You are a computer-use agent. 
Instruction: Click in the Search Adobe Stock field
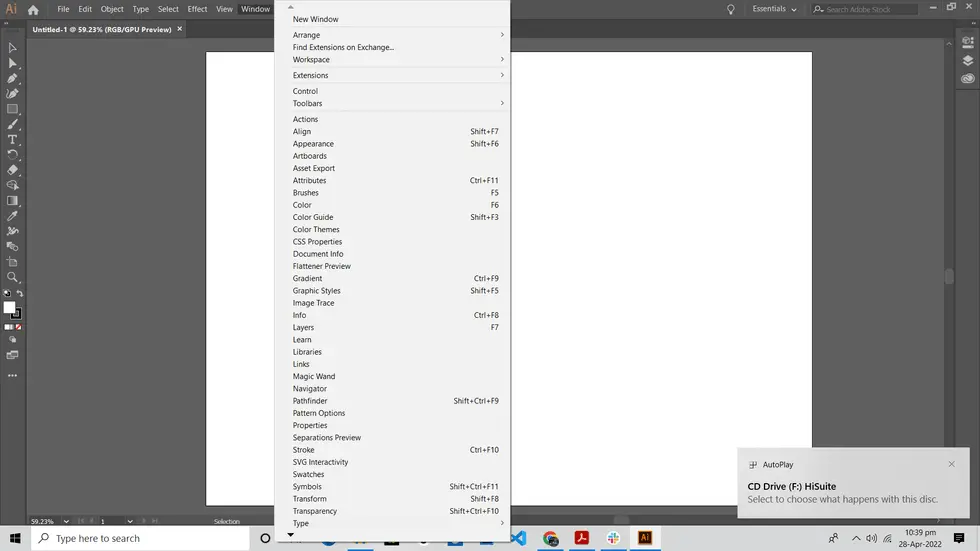pyautogui.click(x=870, y=9)
